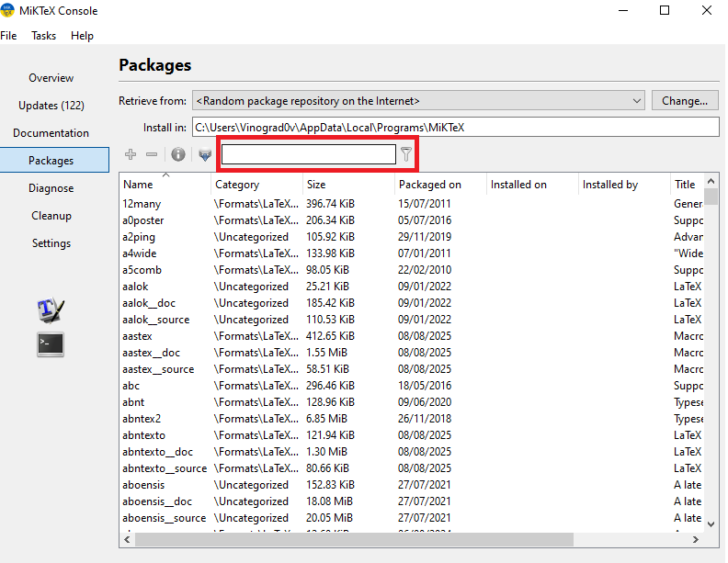The height and width of the screenshot is (563, 728).
Task: Select the aalok__source package row
Action: (412, 320)
